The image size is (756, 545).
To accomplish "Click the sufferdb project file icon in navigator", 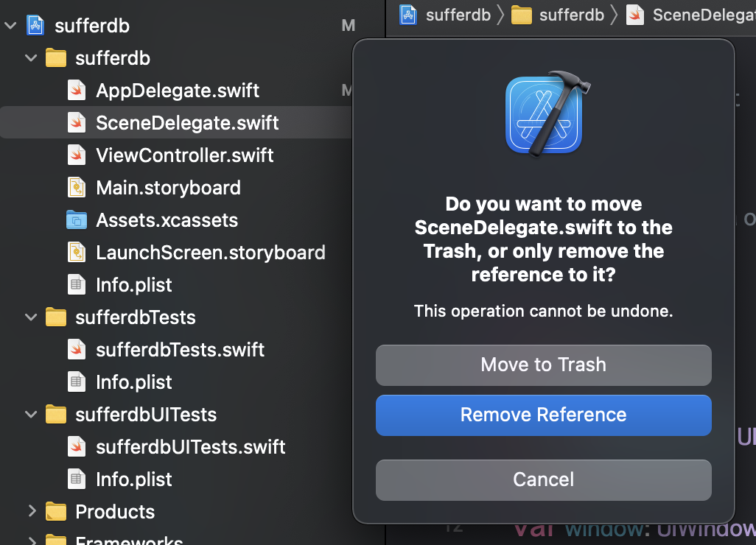I will point(35,26).
